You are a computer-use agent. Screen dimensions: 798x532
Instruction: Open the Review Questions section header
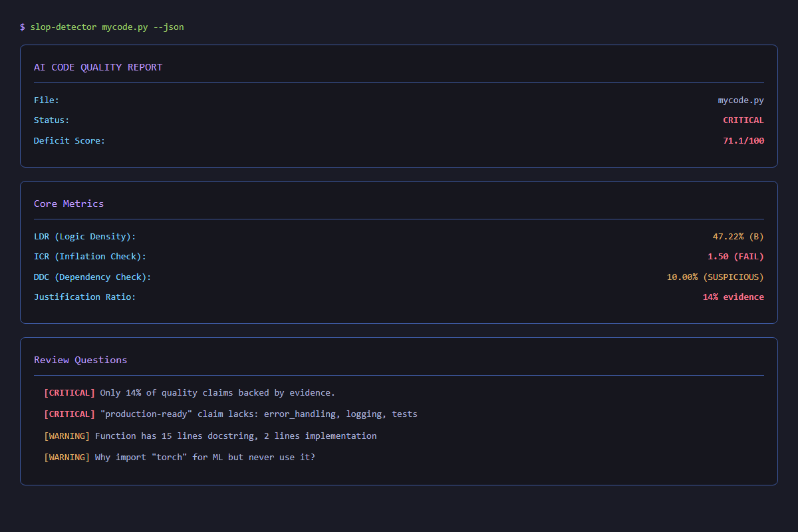pos(80,359)
